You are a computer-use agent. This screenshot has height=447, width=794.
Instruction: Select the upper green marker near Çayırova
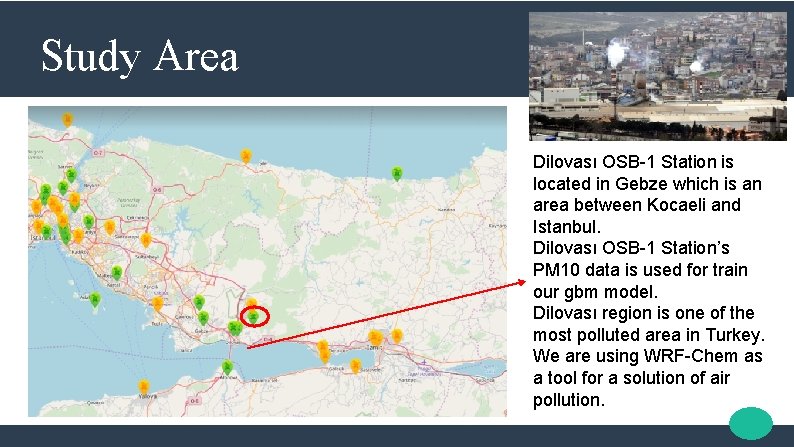coord(199,302)
